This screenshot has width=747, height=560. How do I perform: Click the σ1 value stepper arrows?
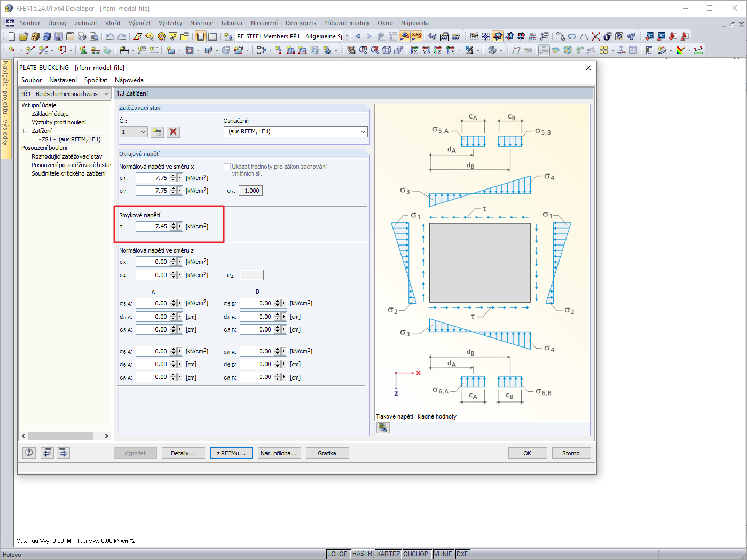173,178
